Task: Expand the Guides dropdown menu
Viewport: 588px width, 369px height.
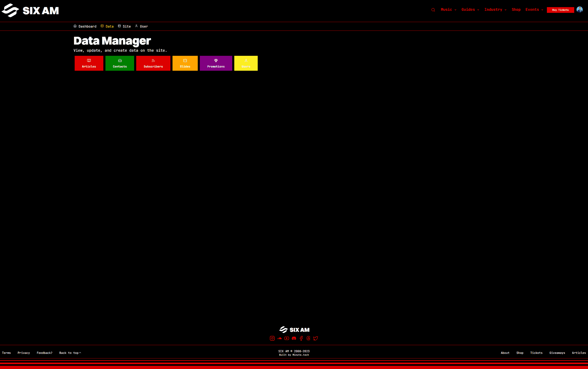Action: pyautogui.click(x=470, y=9)
